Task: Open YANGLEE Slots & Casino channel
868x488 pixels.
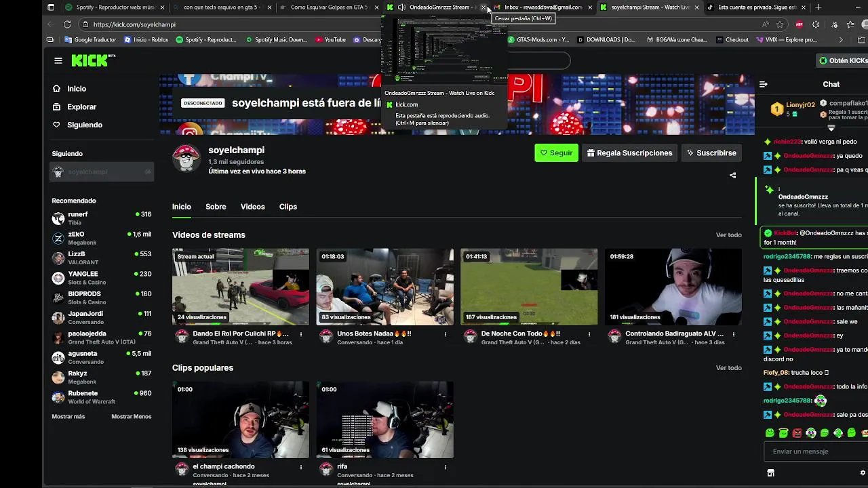Action: click(x=102, y=278)
